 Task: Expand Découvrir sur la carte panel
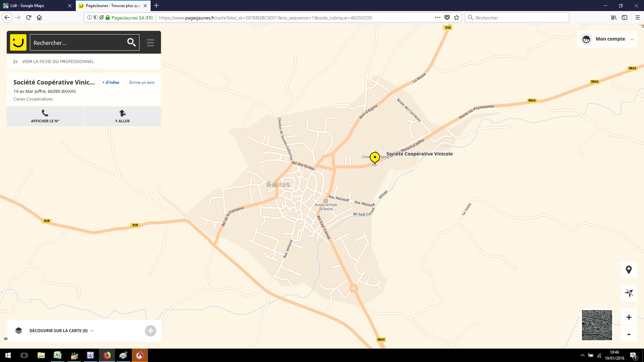[59, 330]
